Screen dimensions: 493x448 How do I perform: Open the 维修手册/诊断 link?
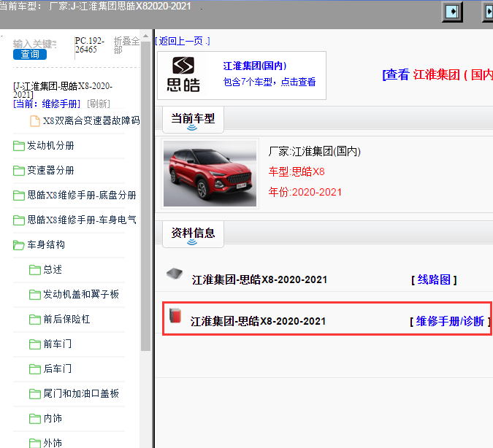tap(450, 321)
